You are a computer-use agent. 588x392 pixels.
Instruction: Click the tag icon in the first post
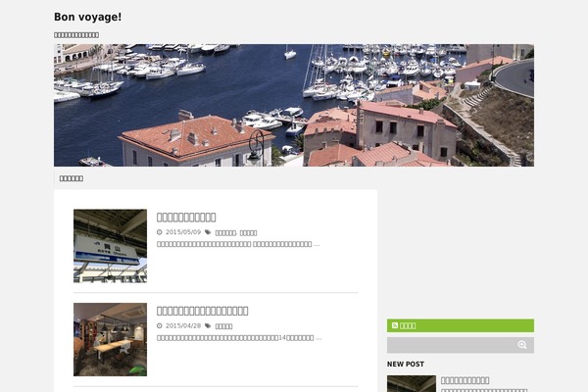coord(208,232)
